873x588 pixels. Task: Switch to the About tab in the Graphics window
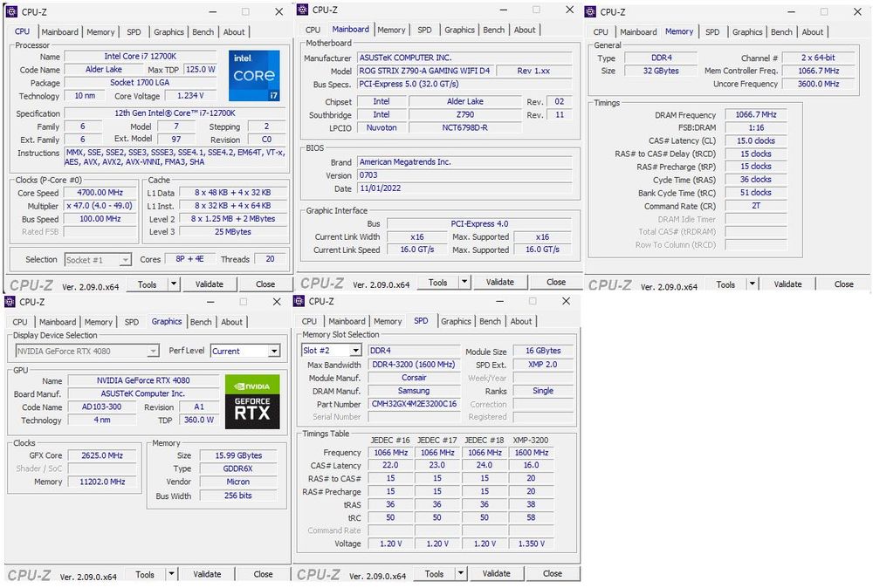point(231,321)
